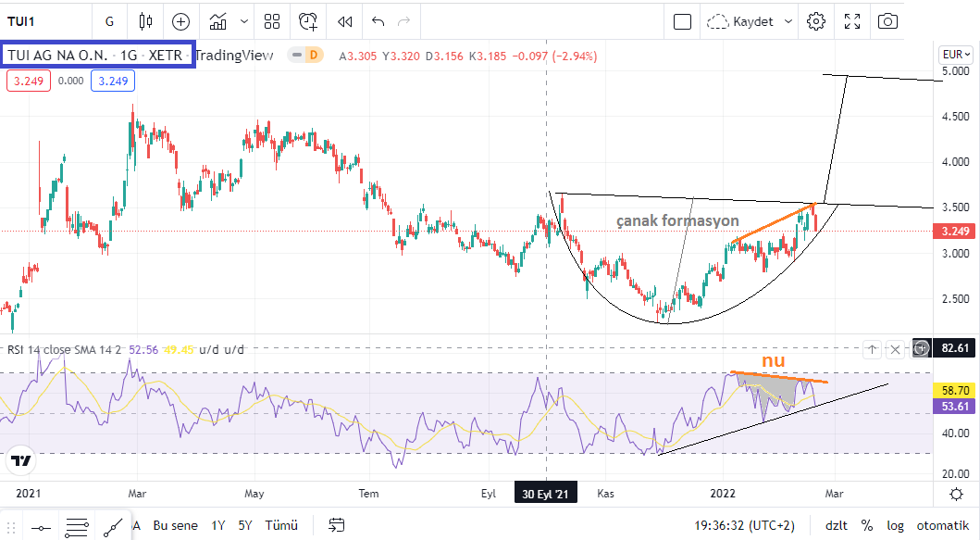Start bar replay with rewind icon

pos(344,22)
